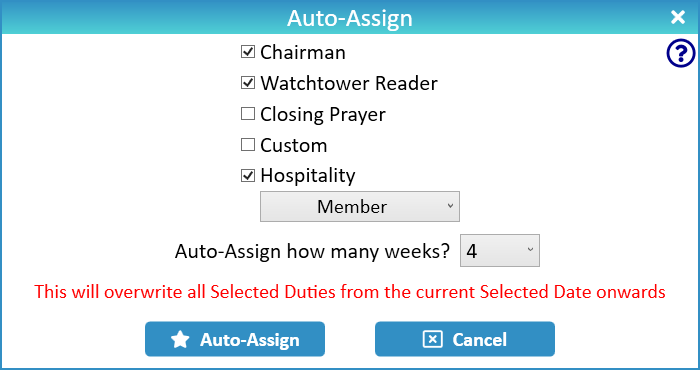Disable the Watchtower Reader checkbox
This screenshot has width=700, height=370.
248,83
